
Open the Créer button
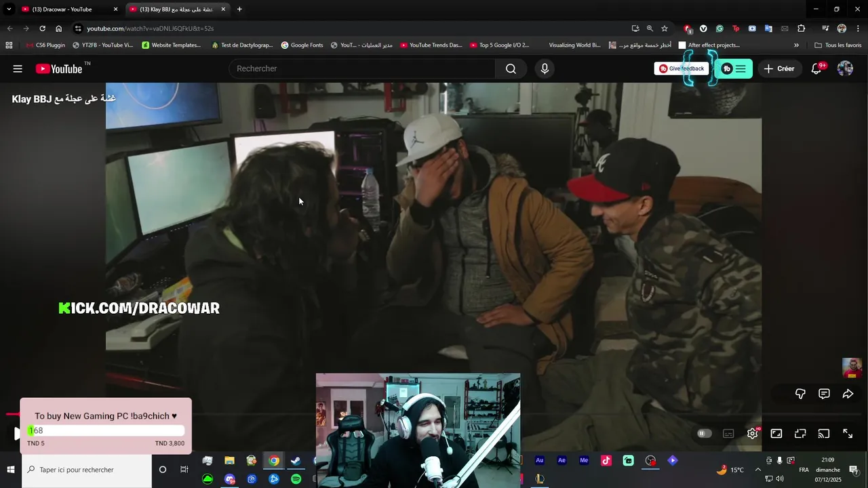(778, 68)
